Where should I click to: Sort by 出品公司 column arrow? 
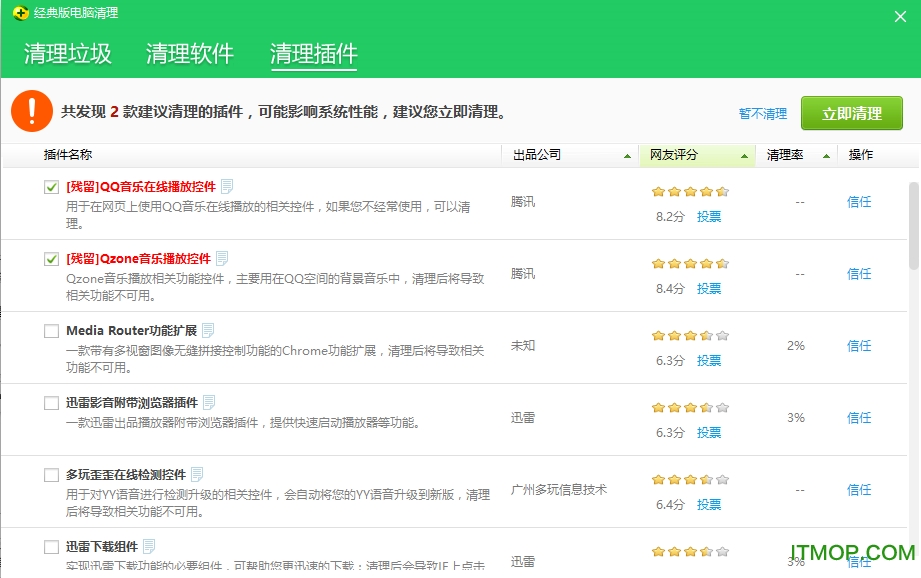coord(627,156)
